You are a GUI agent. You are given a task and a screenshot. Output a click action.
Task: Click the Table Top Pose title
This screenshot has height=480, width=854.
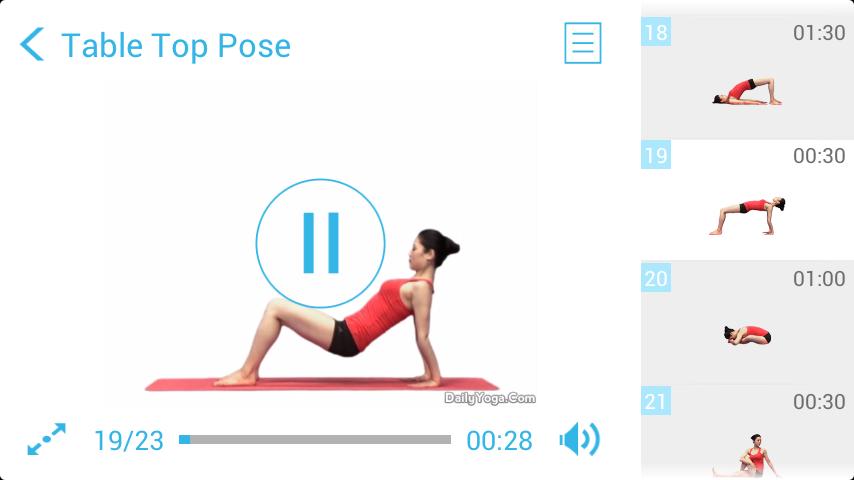tap(176, 45)
